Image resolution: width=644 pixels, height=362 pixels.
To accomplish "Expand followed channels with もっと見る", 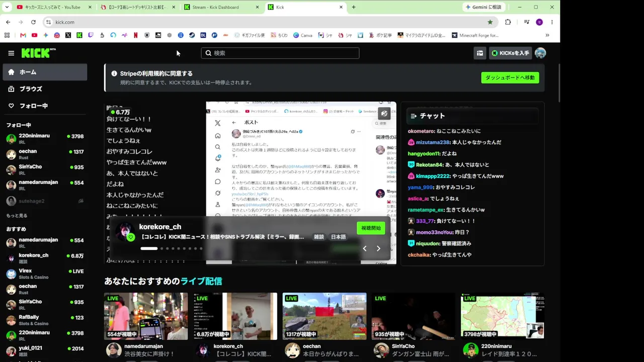I will 17,216.
